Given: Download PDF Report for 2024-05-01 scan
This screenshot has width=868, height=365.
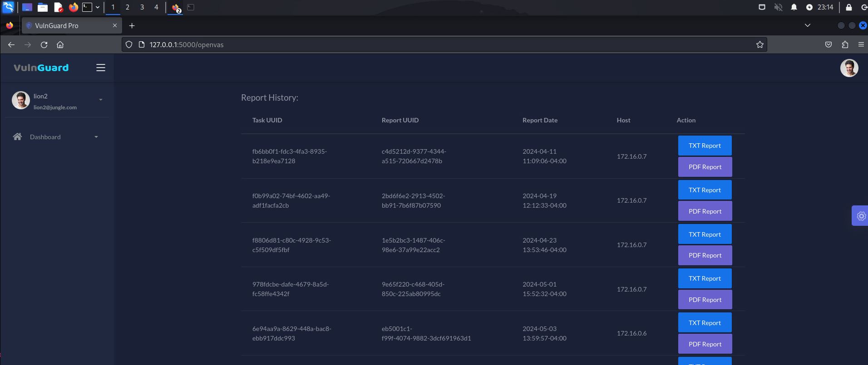Looking at the screenshot, I should tap(705, 300).
